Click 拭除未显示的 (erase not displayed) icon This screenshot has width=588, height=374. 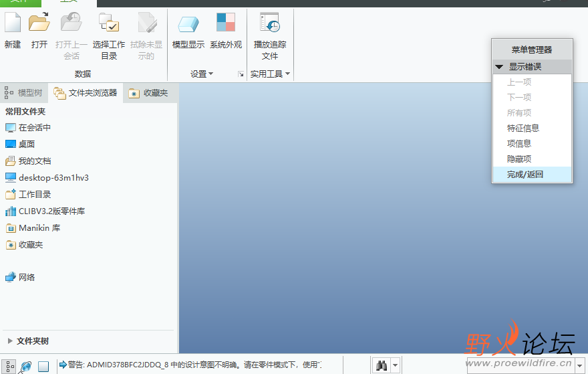[x=146, y=23]
